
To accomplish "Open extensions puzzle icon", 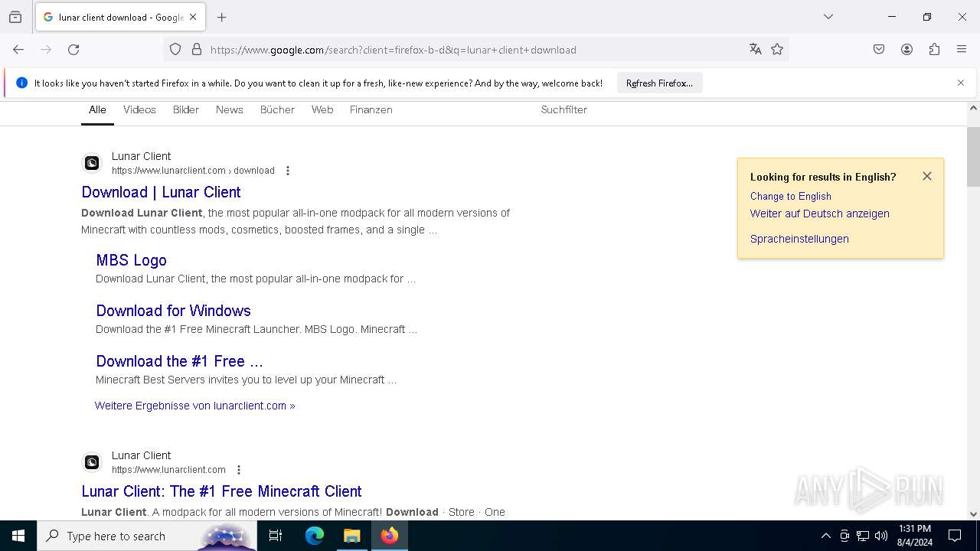I will tap(934, 50).
